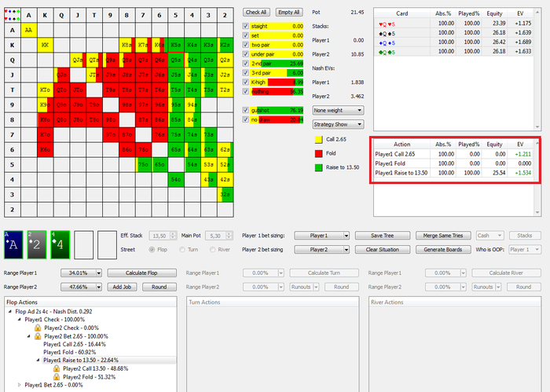Viewport: 550px width, 392px height.
Task: Collapse the Flop Ad 2s 4c tree node
Action: click(10, 311)
